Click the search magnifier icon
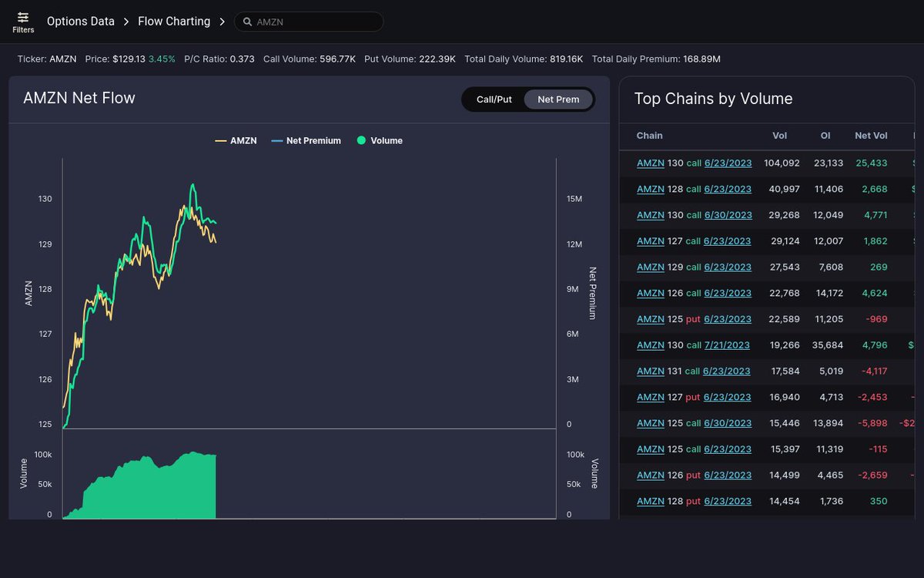 (247, 22)
